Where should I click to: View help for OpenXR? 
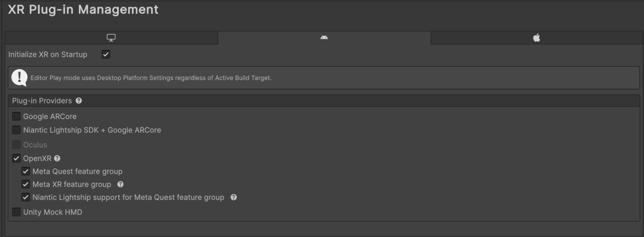(x=57, y=158)
